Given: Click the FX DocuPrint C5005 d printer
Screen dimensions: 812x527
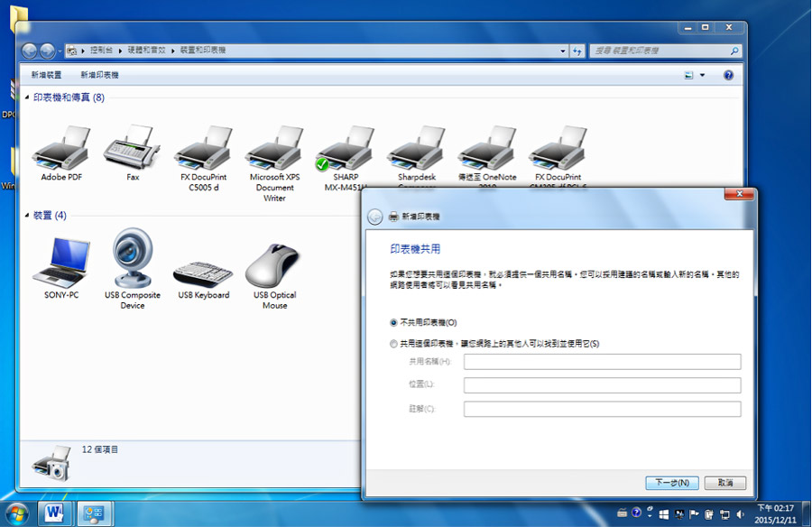Looking at the screenshot, I should (x=204, y=158).
